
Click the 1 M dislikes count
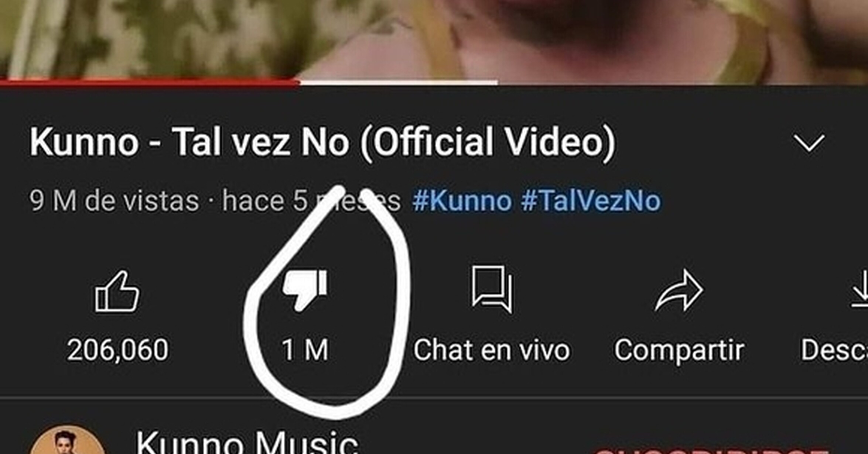pos(305,350)
